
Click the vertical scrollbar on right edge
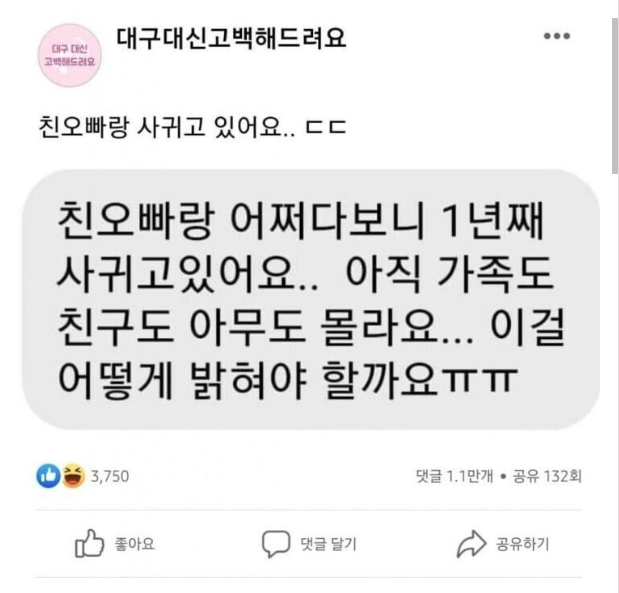[x=615, y=95]
